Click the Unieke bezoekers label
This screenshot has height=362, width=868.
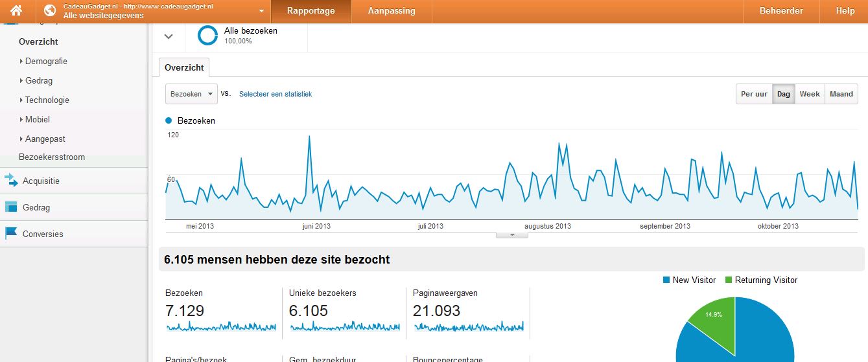[323, 293]
